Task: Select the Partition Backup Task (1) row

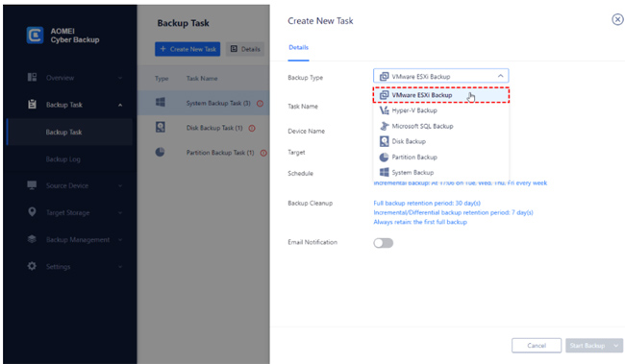Action: [x=204, y=153]
